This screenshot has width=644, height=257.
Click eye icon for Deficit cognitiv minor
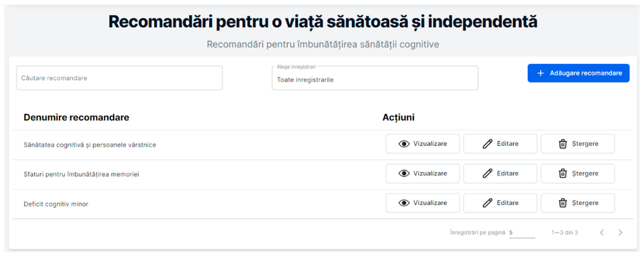[x=404, y=203]
